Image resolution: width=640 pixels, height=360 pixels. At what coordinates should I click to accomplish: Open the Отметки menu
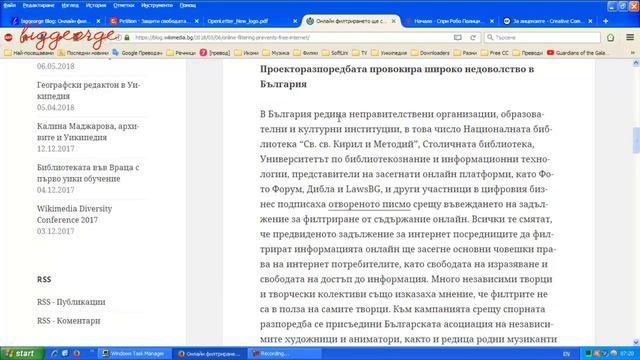pos(124,5)
